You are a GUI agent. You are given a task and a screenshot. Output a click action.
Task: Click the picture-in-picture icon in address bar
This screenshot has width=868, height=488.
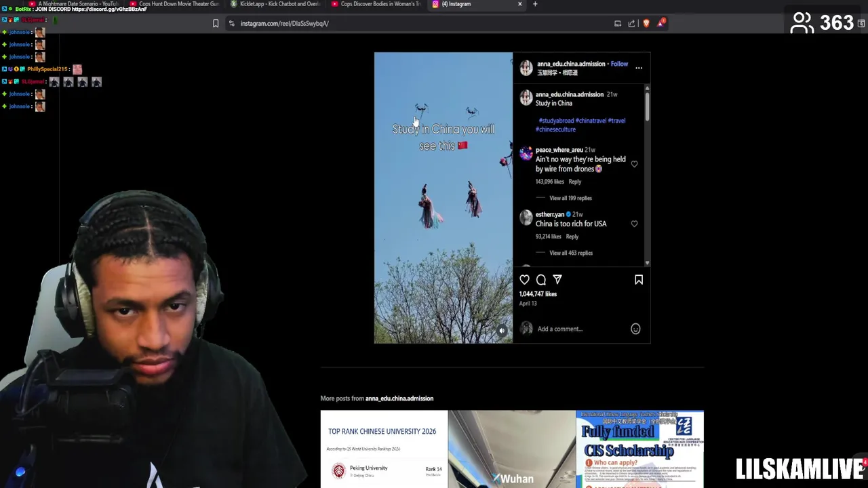coord(618,23)
